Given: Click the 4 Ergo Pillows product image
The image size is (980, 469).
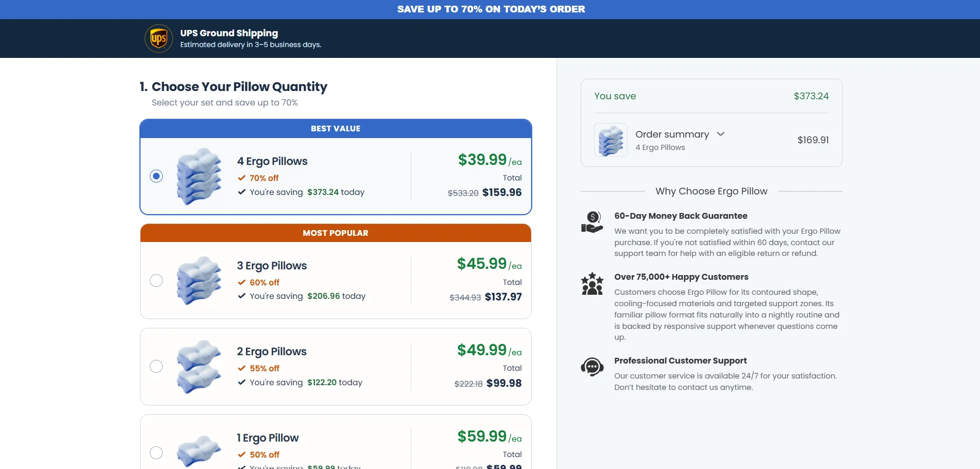Looking at the screenshot, I should [x=199, y=176].
